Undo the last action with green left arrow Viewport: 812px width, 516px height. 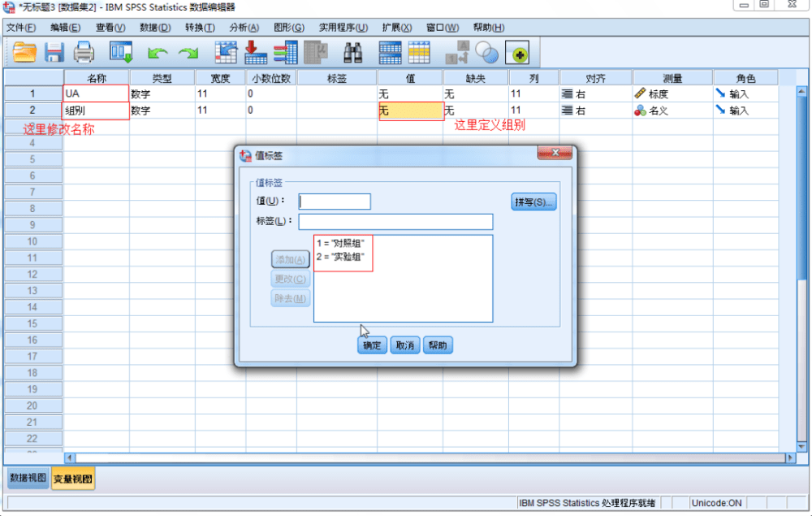click(158, 53)
